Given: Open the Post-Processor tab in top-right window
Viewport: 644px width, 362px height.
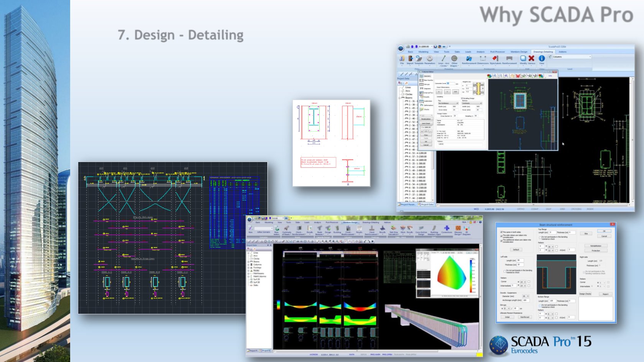Looking at the screenshot, I should click(x=498, y=52).
